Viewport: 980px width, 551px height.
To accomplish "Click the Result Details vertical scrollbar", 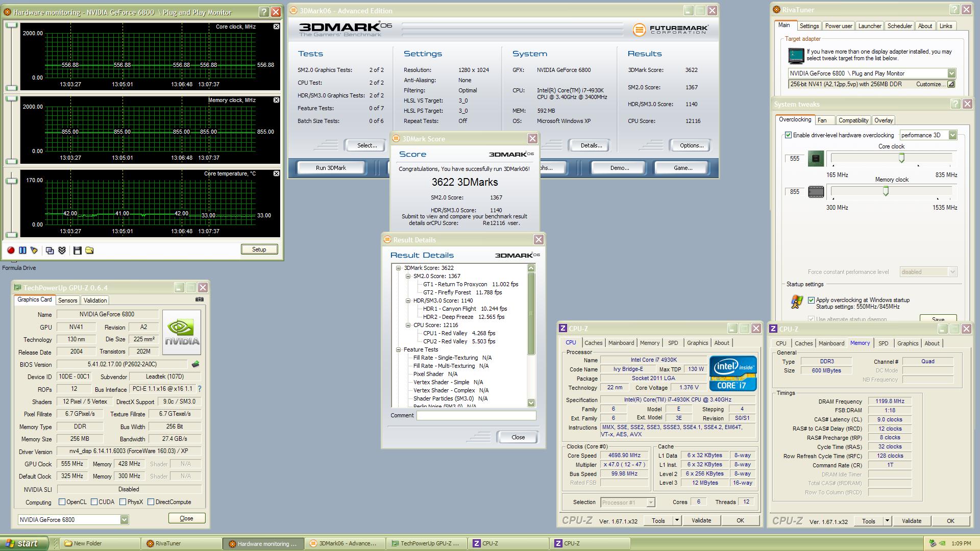I will coord(531,335).
